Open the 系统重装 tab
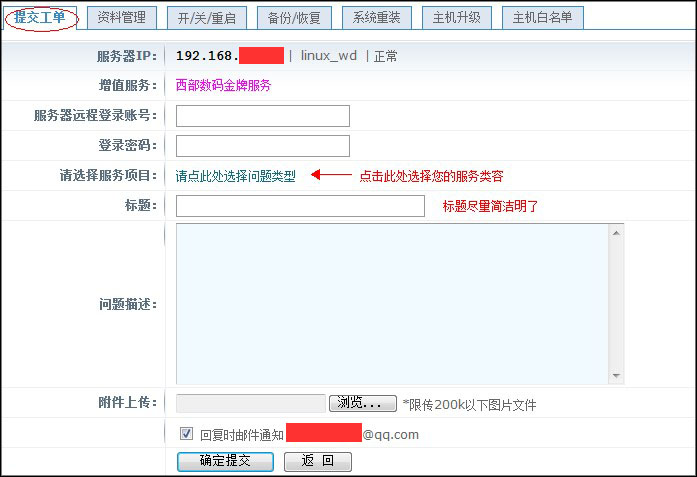This screenshot has height=477, width=697. pos(376,17)
